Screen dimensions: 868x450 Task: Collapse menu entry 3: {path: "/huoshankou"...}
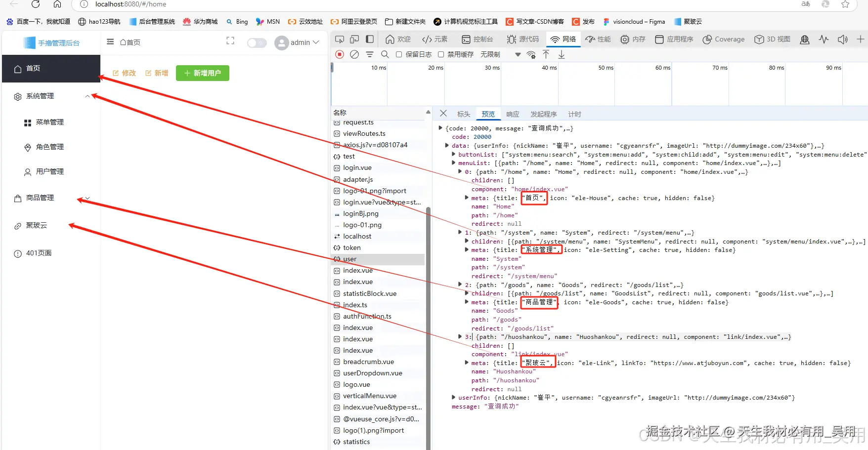click(460, 337)
